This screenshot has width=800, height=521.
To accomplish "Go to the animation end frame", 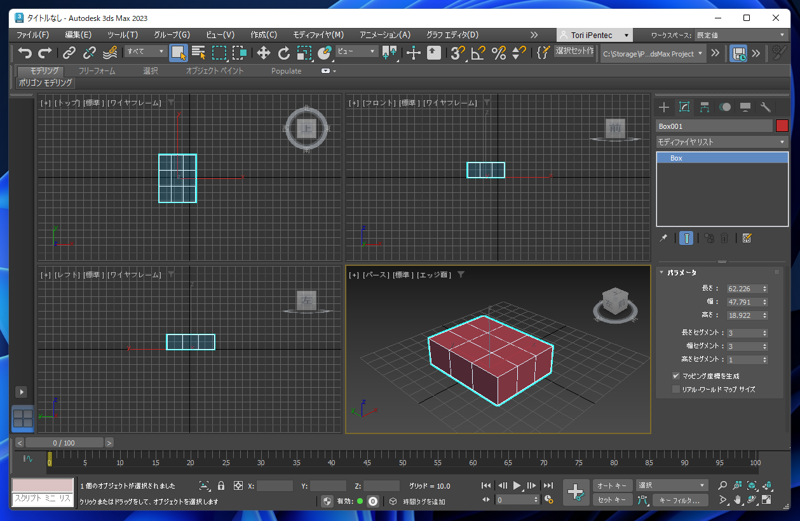I will click(x=548, y=486).
